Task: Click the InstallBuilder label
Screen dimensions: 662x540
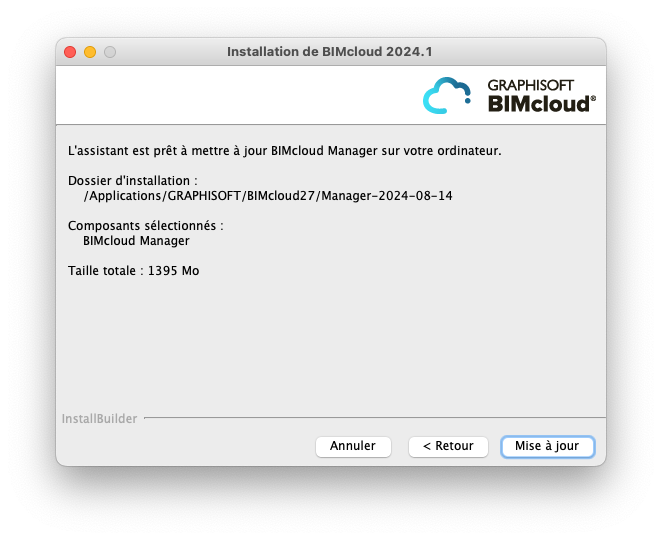Action: [x=100, y=419]
